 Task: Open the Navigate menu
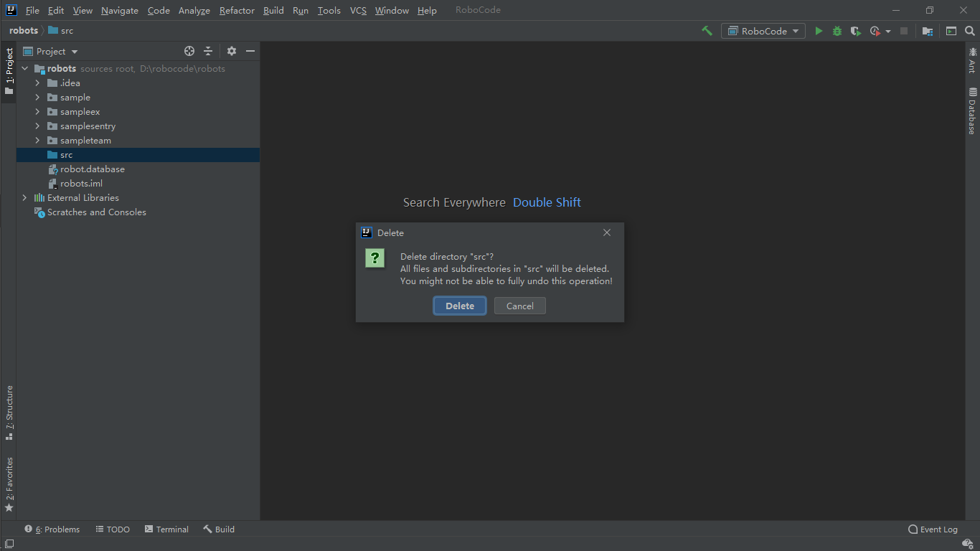(120, 10)
